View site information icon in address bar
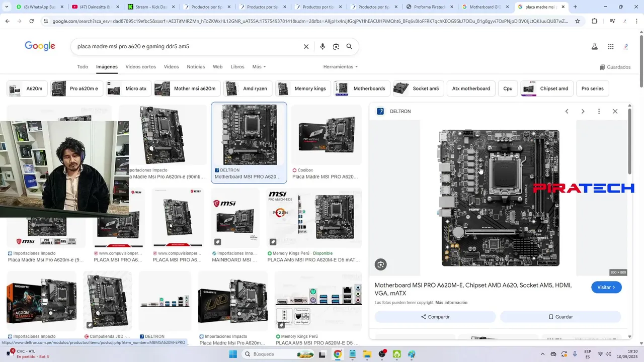The width and height of the screenshot is (644, 362). (46, 21)
